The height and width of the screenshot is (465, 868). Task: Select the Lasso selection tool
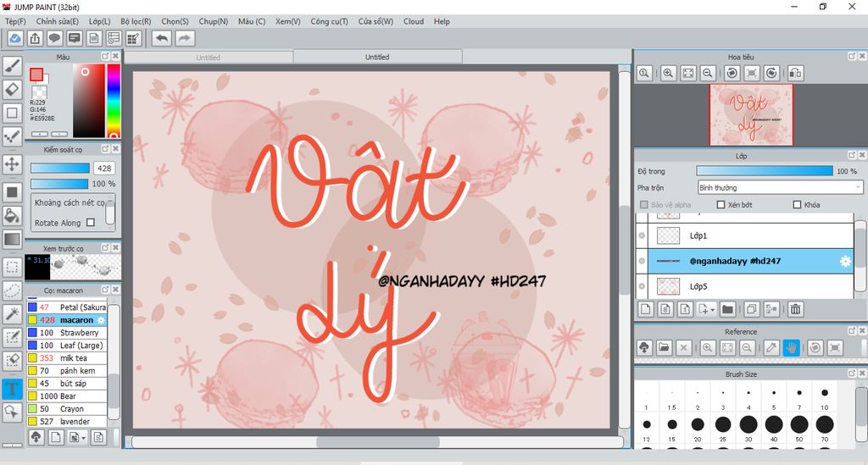click(x=12, y=291)
